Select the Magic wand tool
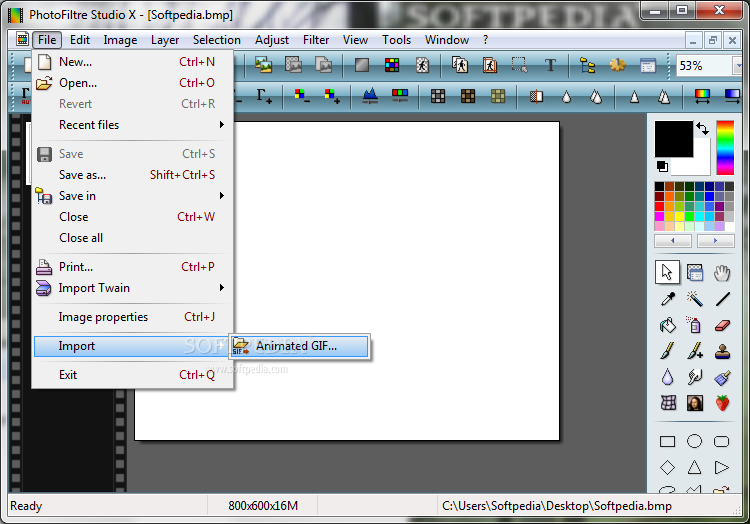The width and height of the screenshot is (750, 524). pyautogui.click(x=695, y=299)
